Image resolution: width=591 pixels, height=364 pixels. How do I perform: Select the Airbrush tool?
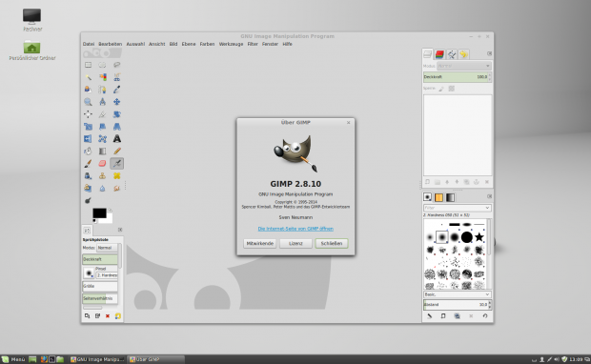click(x=117, y=164)
